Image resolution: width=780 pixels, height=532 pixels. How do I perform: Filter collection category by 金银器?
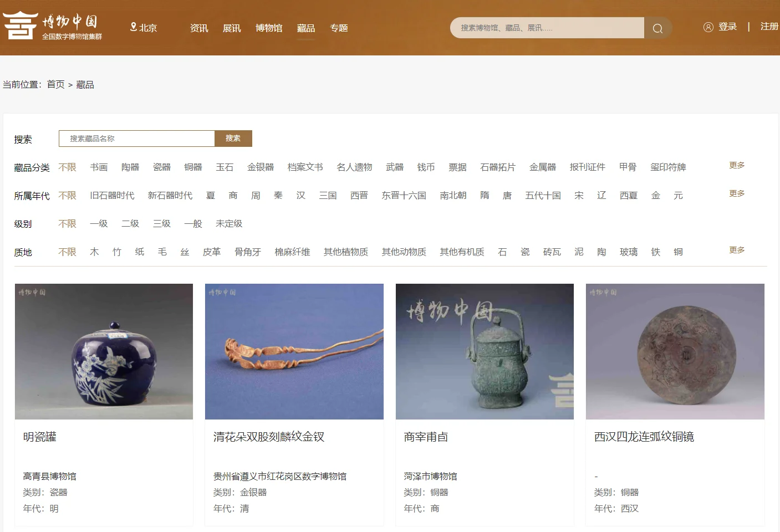tap(261, 167)
